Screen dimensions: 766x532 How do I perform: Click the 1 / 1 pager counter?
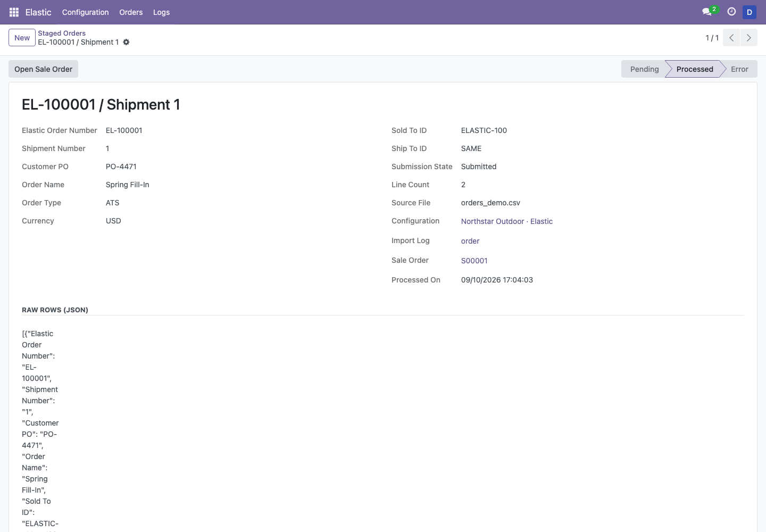click(x=712, y=38)
